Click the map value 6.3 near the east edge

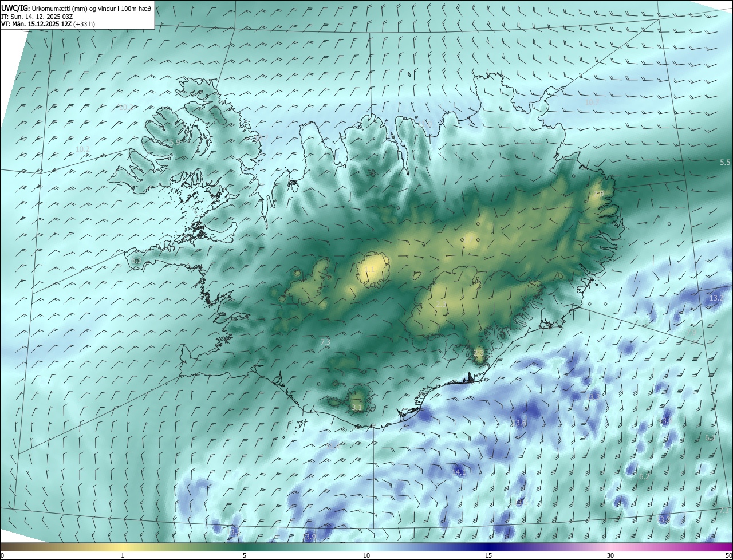pos(710,438)
